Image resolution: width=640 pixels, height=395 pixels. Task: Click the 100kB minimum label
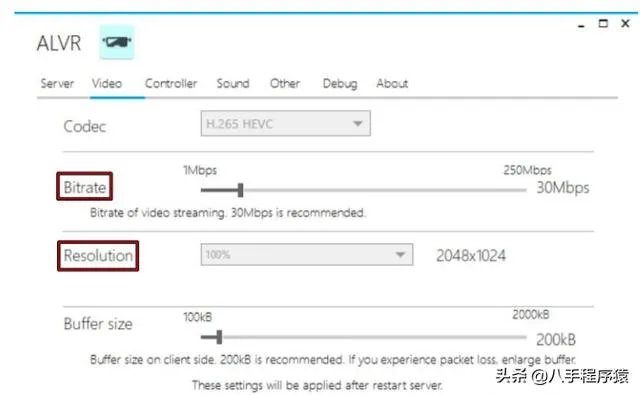(198, 317)
